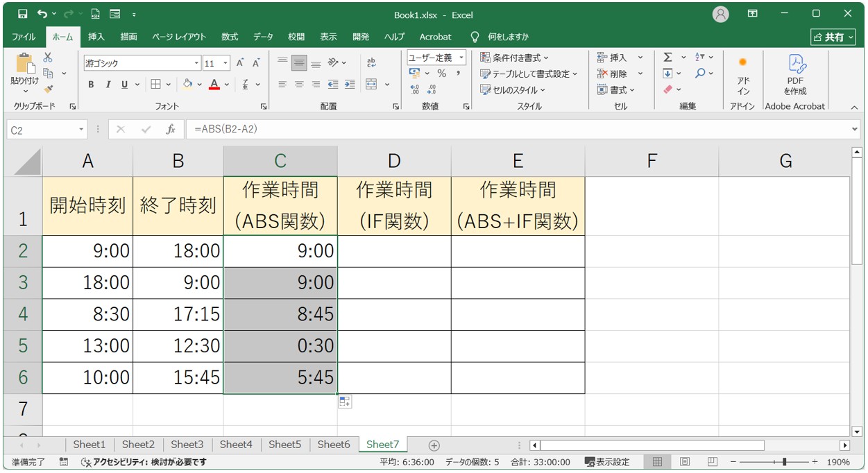Open 表示設定 in status bar

pos(607,462)
